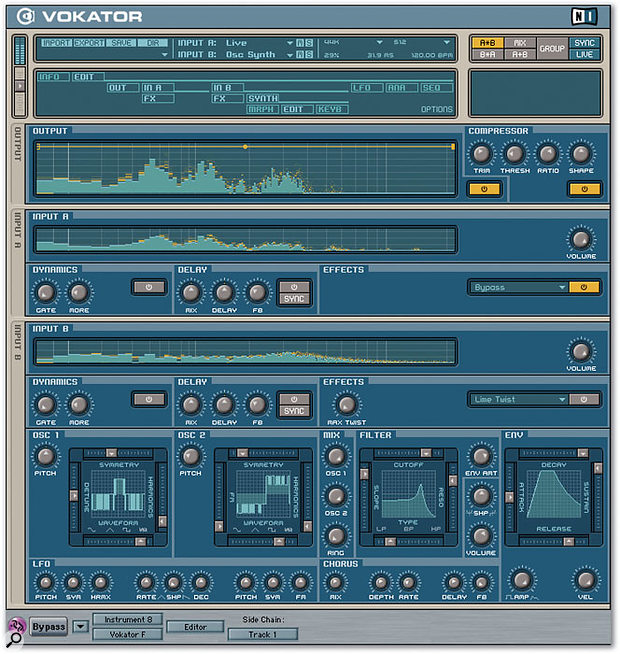The width and height of the screenshot is (620, 654).
Task: Toggle mute on Input A
Action: [300, 43]
